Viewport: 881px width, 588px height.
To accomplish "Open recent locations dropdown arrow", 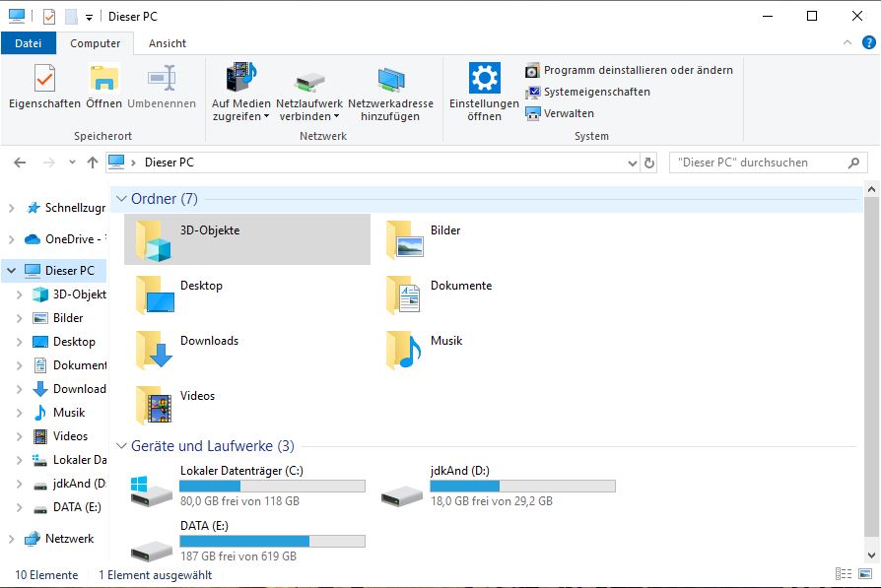I will click(x=73, y=163).
